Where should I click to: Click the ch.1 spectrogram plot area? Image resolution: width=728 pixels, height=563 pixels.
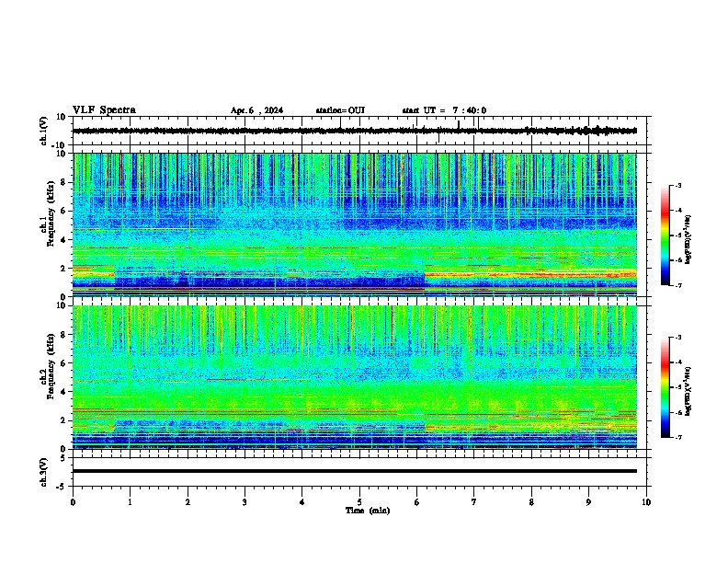pos(355,224)
